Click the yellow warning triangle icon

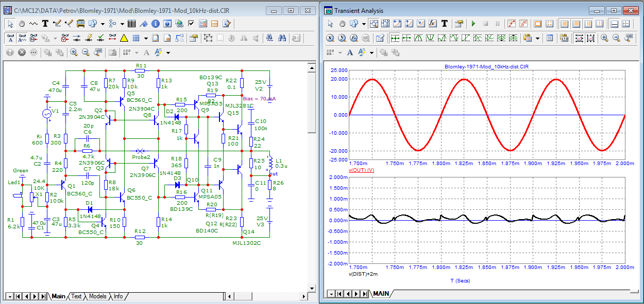point(124,38)
